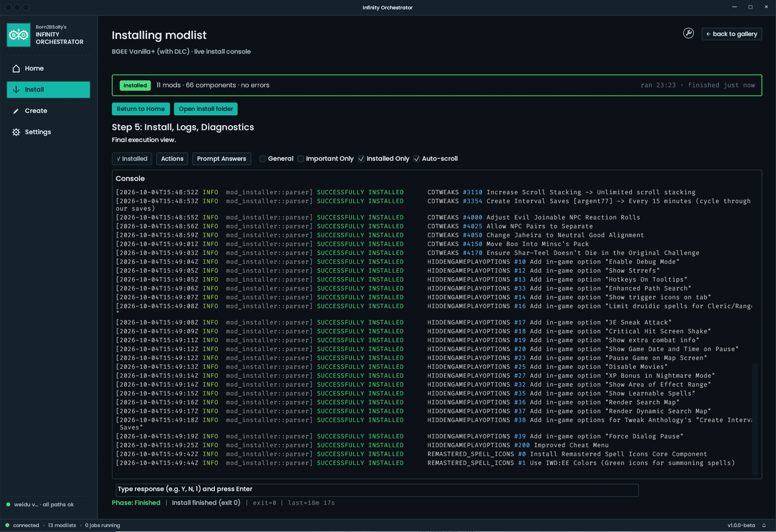Click the Home house icon

[x=16, y=69]
